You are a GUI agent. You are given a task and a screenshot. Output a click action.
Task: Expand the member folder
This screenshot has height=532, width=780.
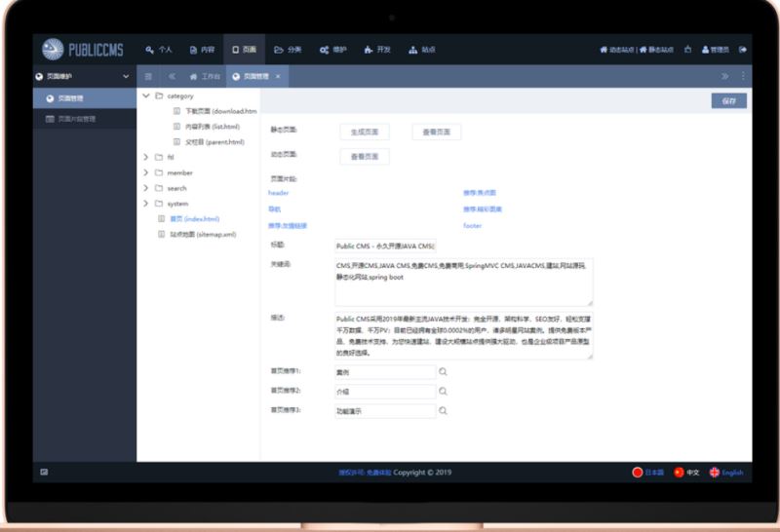(x=145, y=172)
